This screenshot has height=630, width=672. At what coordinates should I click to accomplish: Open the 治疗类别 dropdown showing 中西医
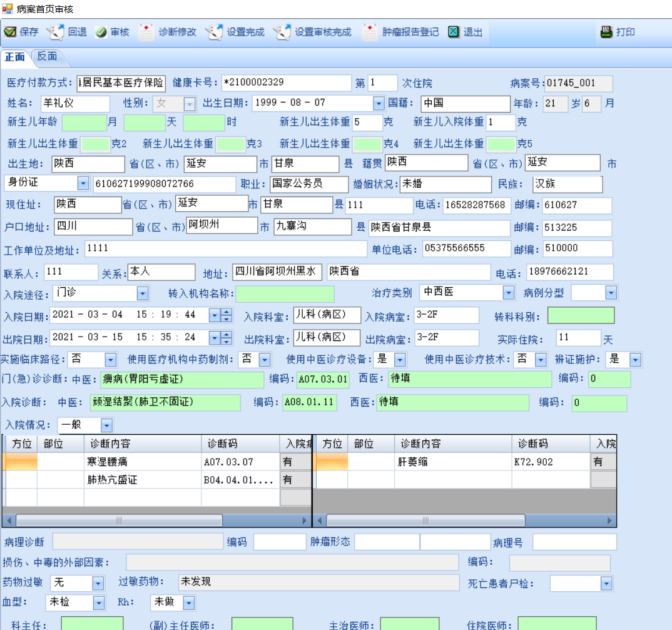(508, 293)
